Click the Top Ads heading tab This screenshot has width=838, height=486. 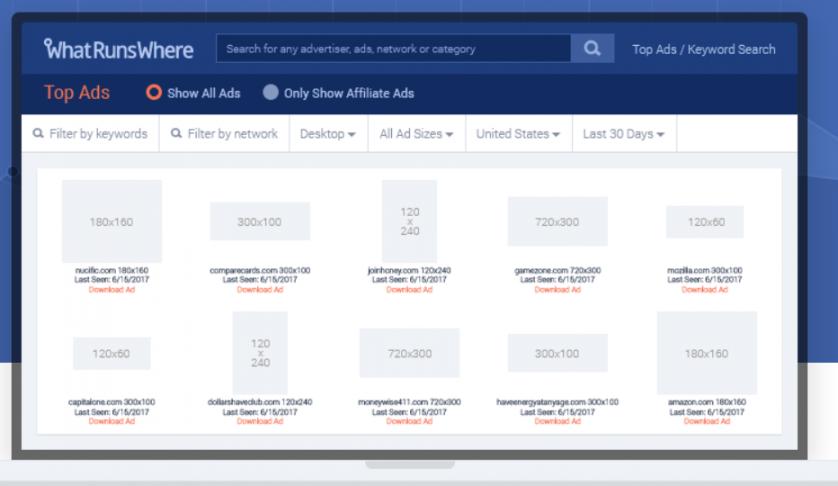(x=77, y=93)
